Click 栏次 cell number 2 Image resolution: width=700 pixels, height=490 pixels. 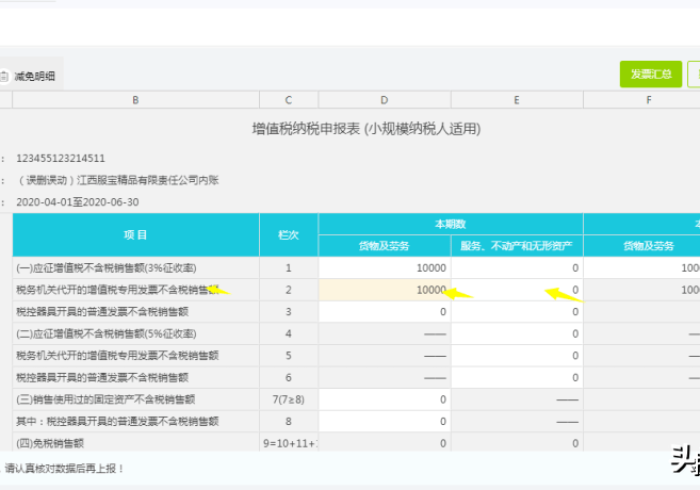pyautogui.click(x=288, y=290)
